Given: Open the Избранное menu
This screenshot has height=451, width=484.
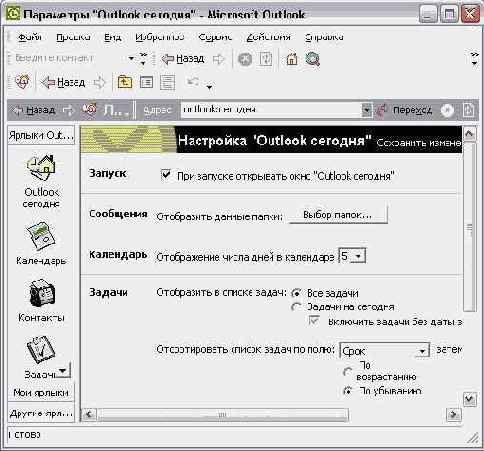Looking at the screenshot, I should (x=160, y=37).
